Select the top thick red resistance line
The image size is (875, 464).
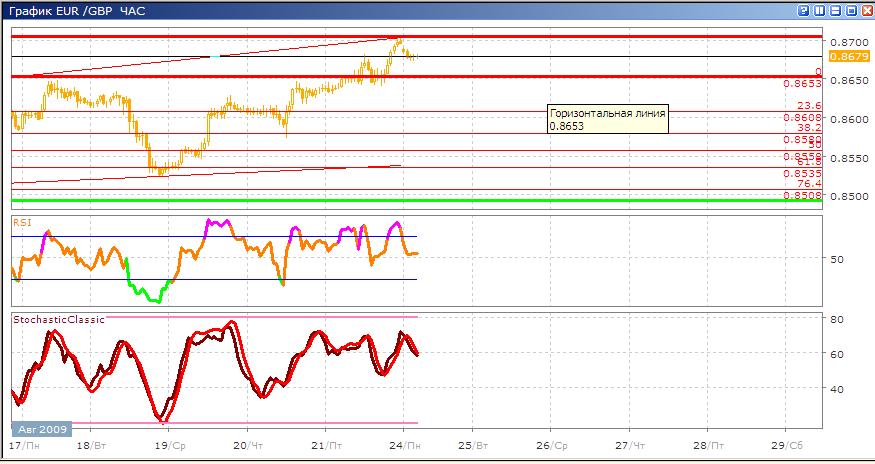(416, 37)
